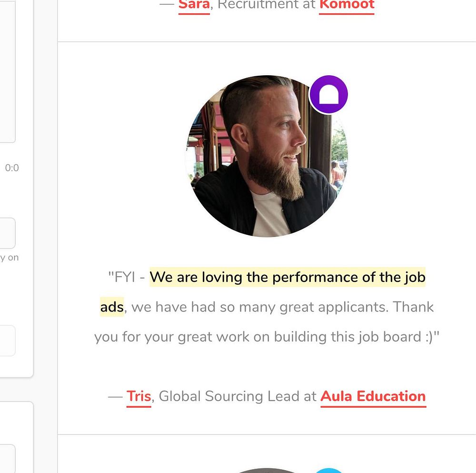Click the cut-off "y on" helper text
The height and width of the screenshot is (473, 476).
coord(10,258)
